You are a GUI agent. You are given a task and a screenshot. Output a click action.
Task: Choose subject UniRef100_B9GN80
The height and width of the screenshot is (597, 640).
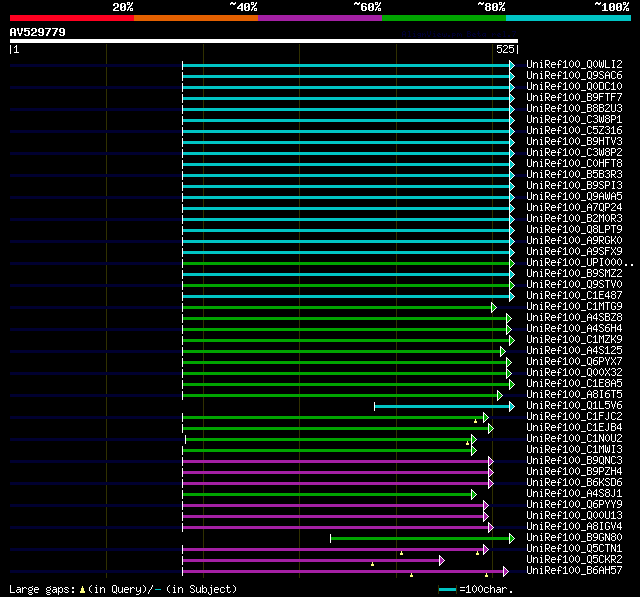tap(574, 538)
